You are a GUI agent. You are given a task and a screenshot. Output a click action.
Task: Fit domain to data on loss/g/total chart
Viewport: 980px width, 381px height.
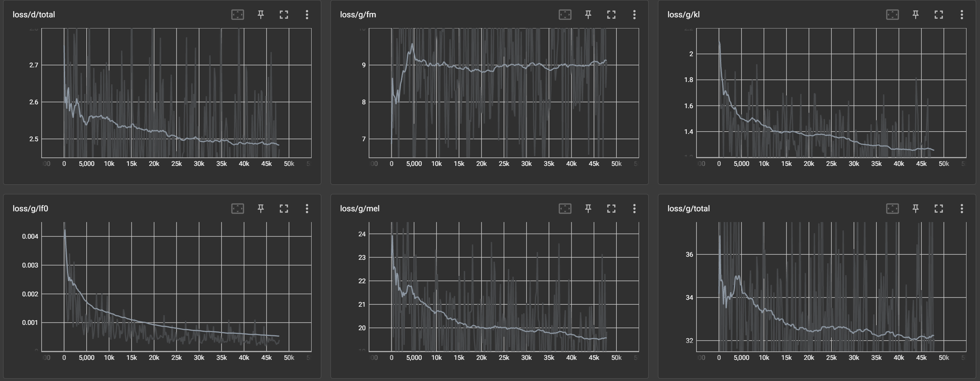click(893, 209)
